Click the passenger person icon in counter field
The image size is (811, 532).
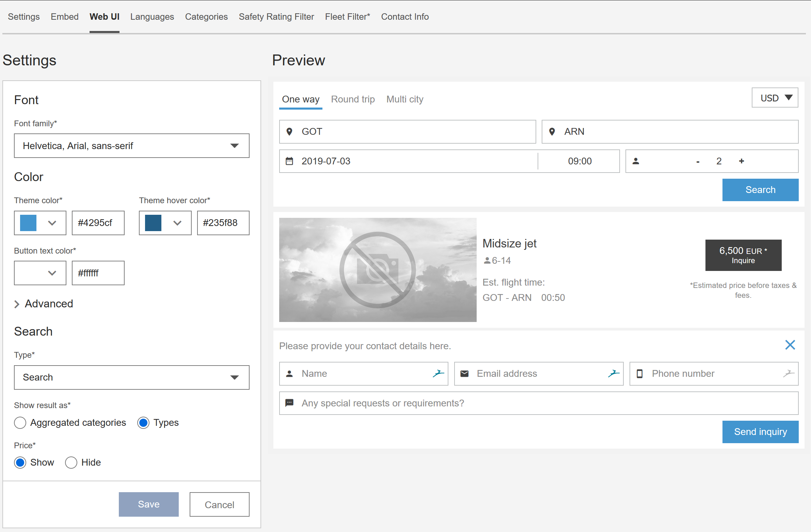click(x=636, y=161)
